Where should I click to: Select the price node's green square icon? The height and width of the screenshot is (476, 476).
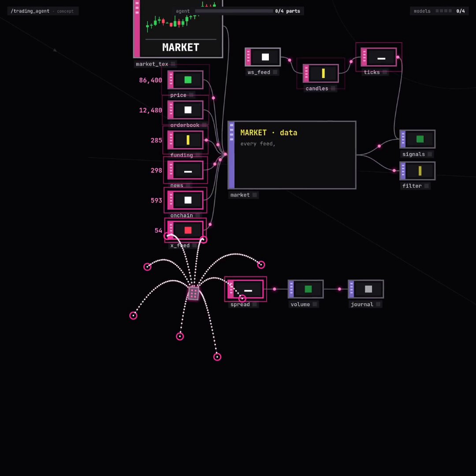click(188, 80)
